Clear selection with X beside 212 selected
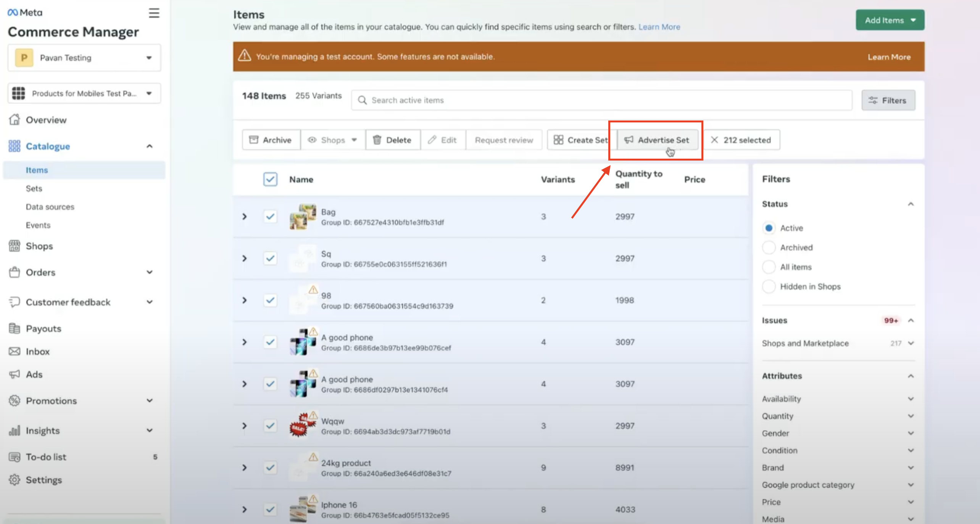The width and height of the screenshot is (980, 524). coord(714,140)
